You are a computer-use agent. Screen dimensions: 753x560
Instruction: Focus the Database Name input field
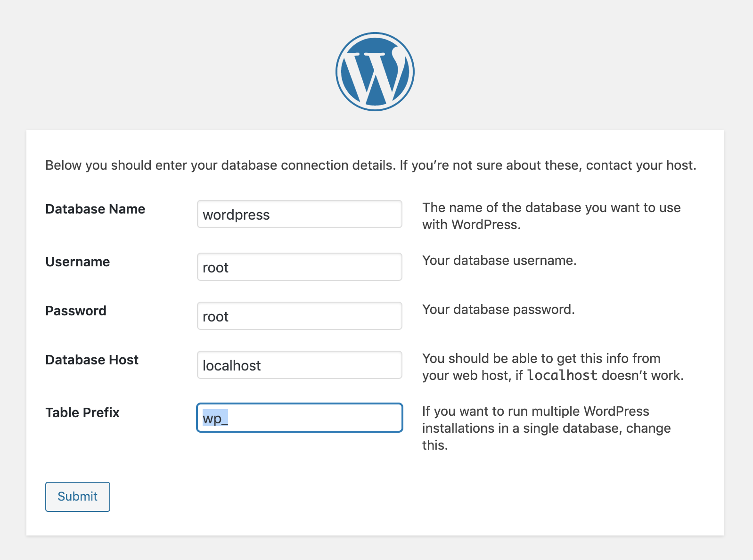click(x=300, y=214)
